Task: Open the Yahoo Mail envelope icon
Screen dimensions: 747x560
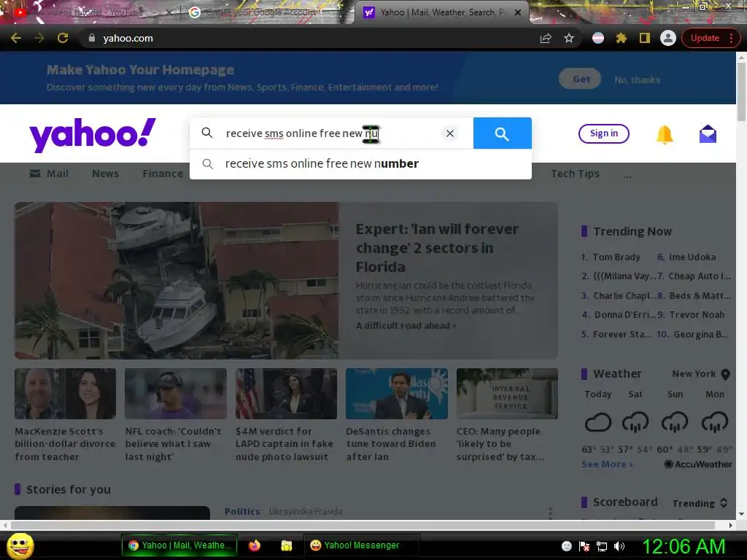Action: coord(708,134)
